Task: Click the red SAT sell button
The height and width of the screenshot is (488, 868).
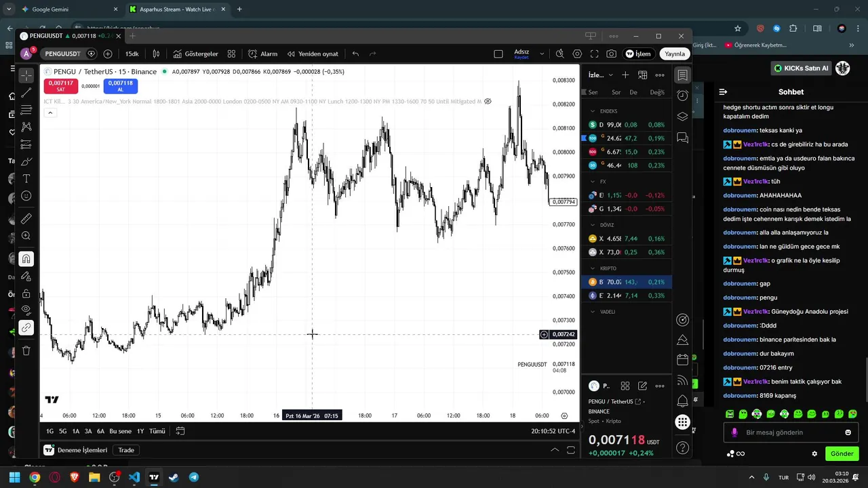Action: pyautogui.click(x=61, y=86)
